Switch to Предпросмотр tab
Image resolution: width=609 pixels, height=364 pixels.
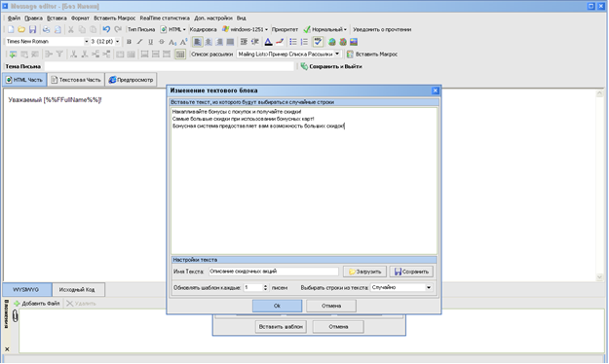click(131, 80)
